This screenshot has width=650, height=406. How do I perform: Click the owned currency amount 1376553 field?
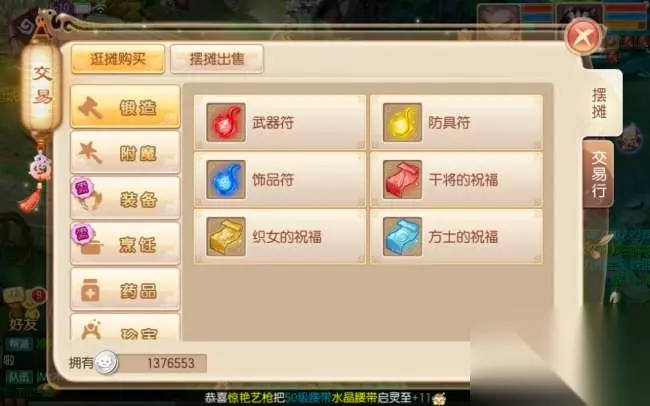(x=162, y=363)
